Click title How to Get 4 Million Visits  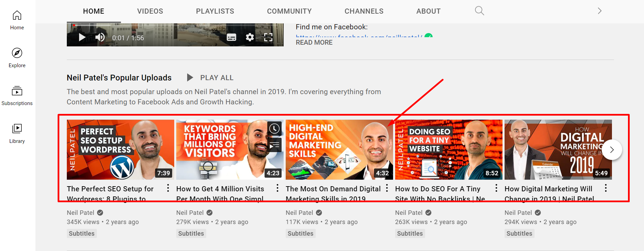(220, 194)
